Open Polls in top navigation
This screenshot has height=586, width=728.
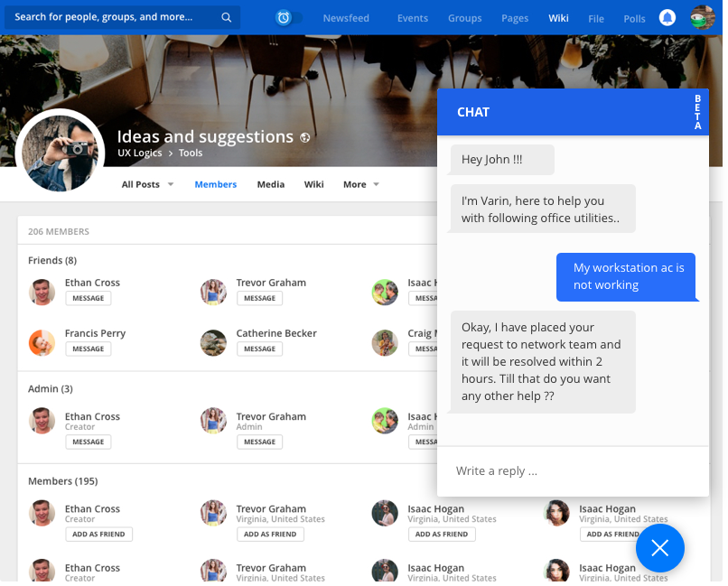click(634, 19)
